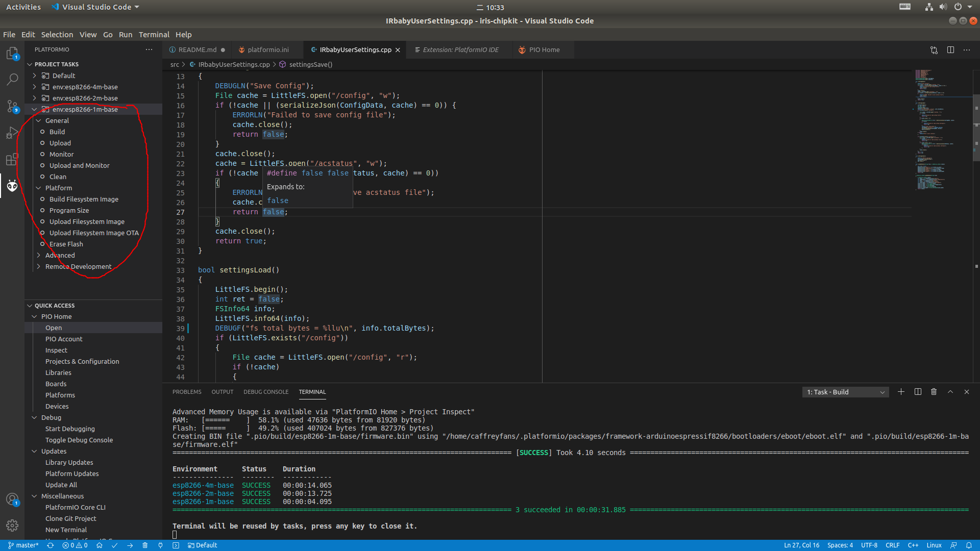
Task: Collapse the env:esp8266-1m-base tree node
Action: pyautogui.click(x=35, y=109)
